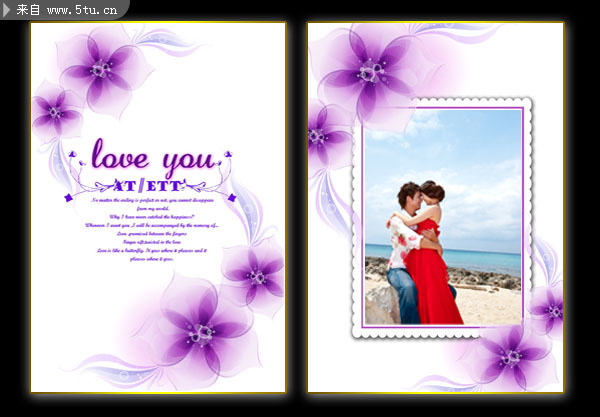Click the "来自" watermark text
Image resolution: width=600 pixels, height=417 pixels.
click(28, 10)
